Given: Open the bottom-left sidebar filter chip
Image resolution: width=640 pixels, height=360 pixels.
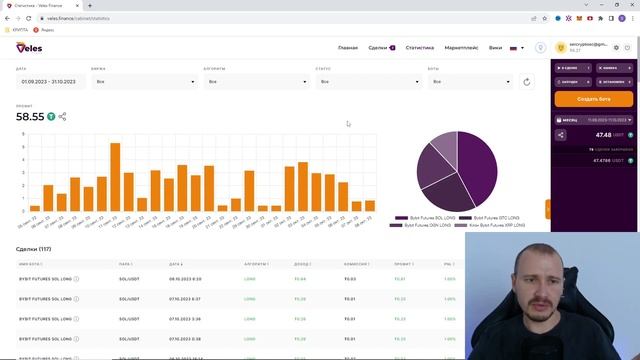Looking at the screenshot, I should (x=573, y=82).
